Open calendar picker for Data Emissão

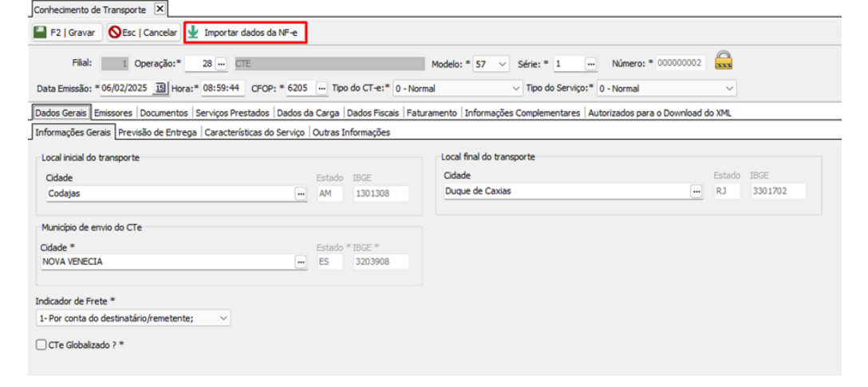click(x=160, y=89)
